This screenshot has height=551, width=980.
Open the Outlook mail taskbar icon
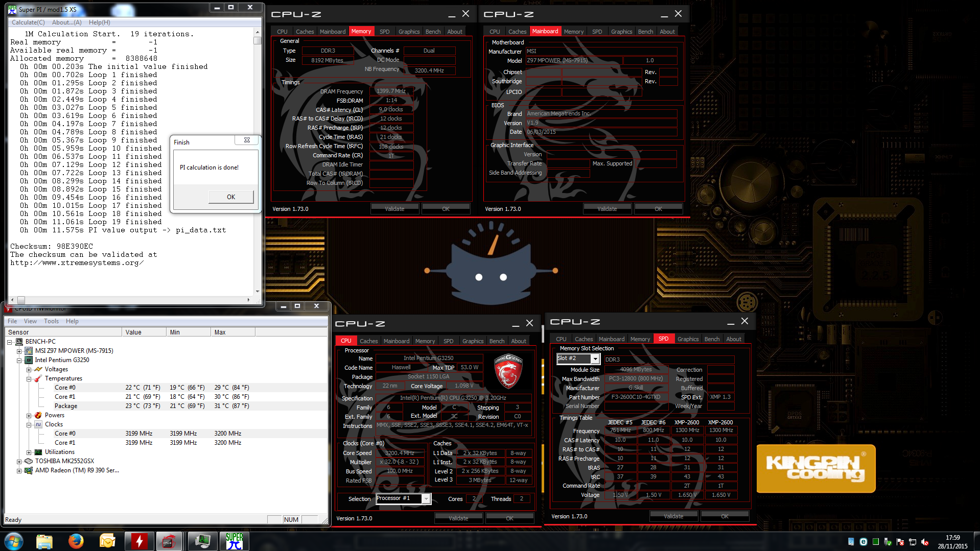point(107,541)
